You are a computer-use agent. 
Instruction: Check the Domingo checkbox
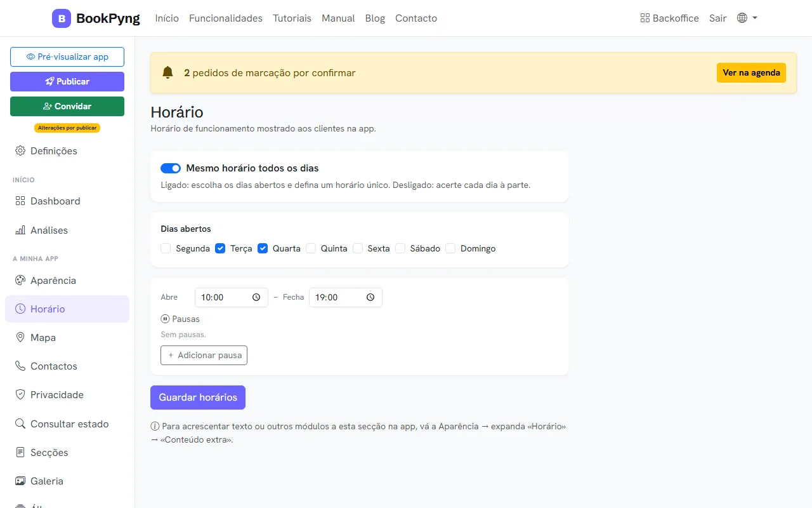tap(450, 248)
